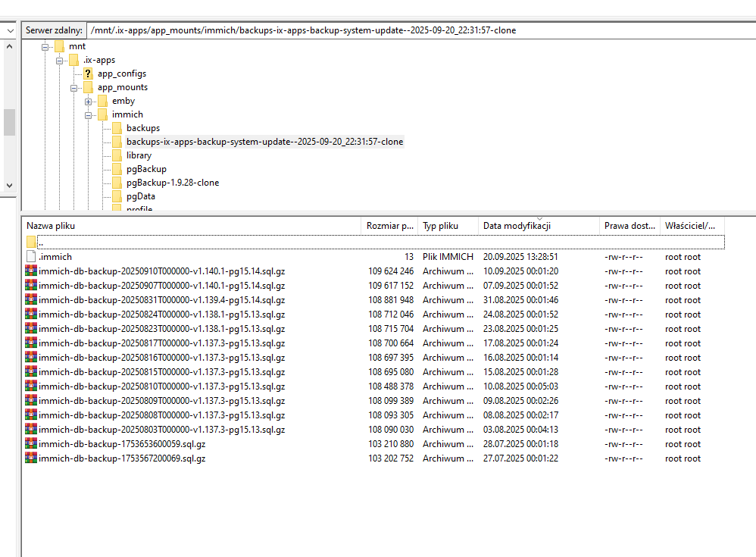The image size is (756, 557).
Task: Click the mnt folder icon
Action: point(59,46)
